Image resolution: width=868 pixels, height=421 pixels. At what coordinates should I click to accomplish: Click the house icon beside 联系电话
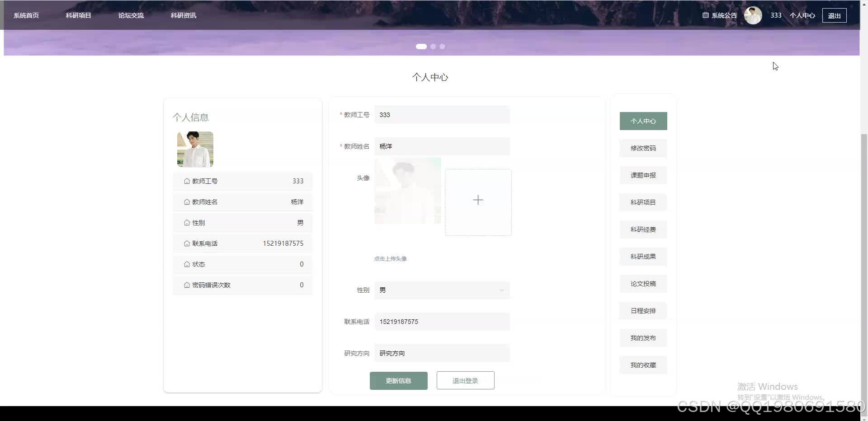click(187, 243)
